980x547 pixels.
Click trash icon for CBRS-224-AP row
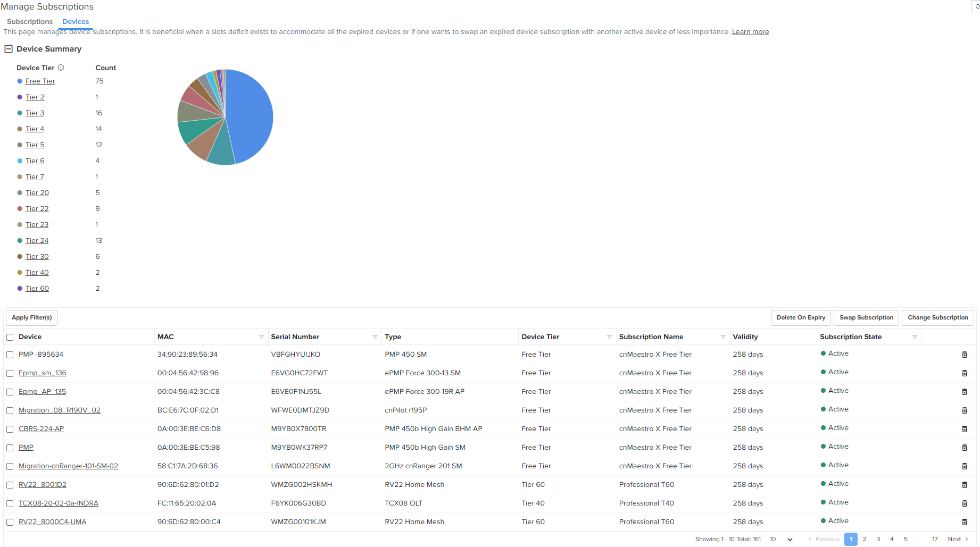964,429
